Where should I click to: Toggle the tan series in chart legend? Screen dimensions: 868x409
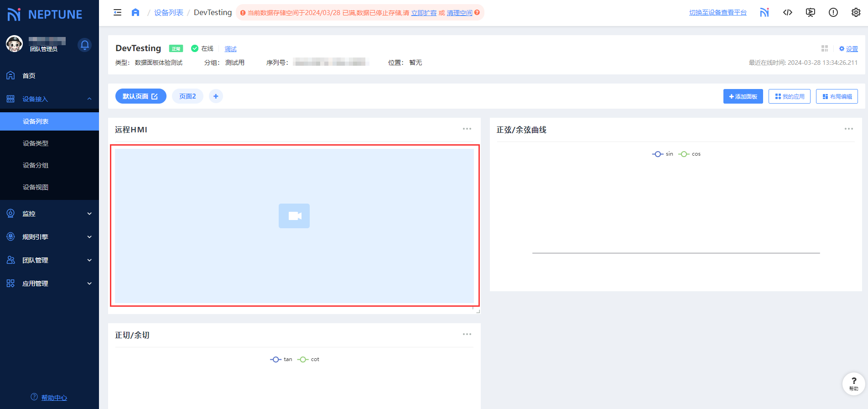point(281,360)
